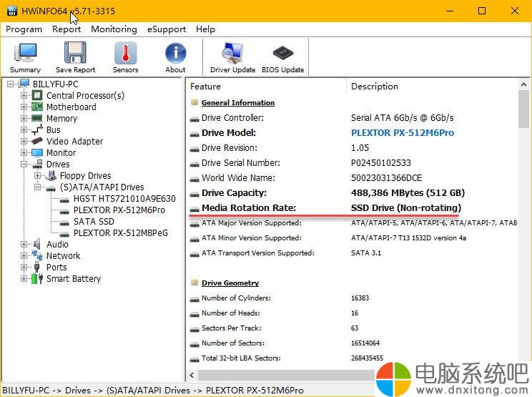Screen dimensions: 532x397
Task: Select the Audio tree entry
Action: (x=57, y=245)
